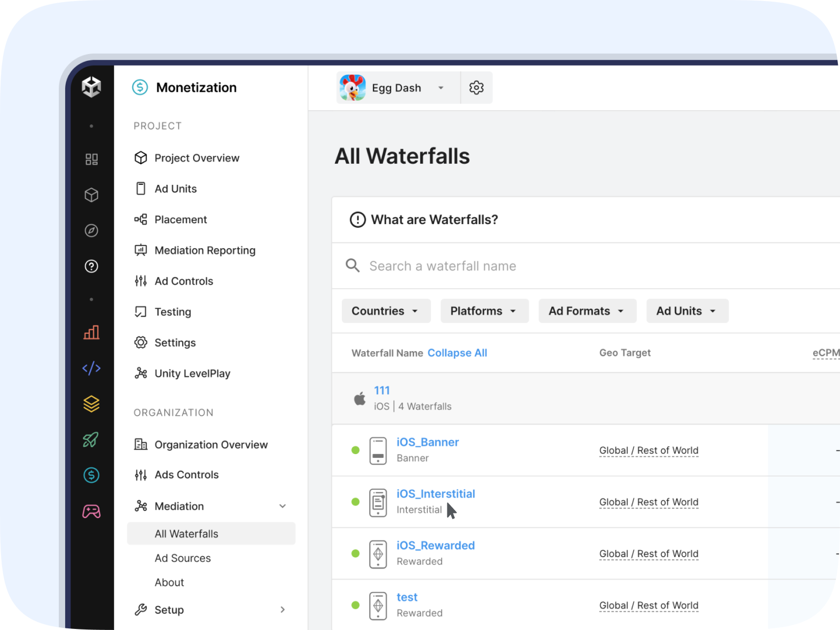This screenshot has width=840, height=630.
Task: Click the Monetization dollar icon in the header
Action: click(140, 87)
